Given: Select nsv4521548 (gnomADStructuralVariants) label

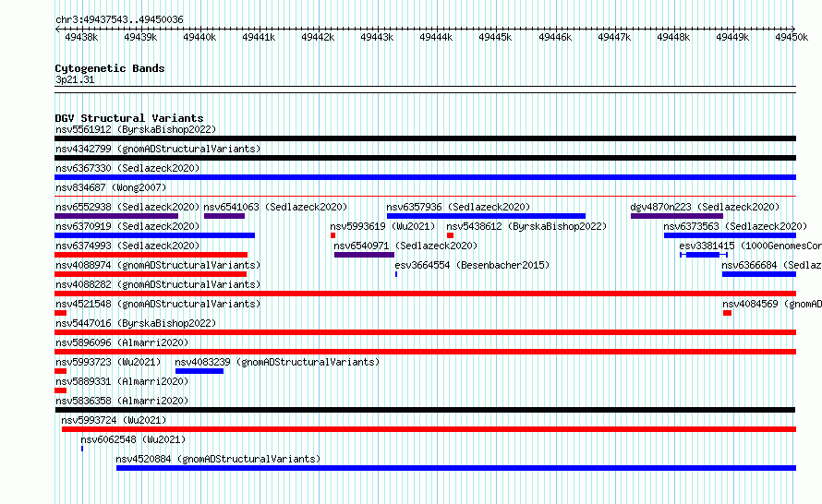Looking at the screenshot, I should 158,304.
